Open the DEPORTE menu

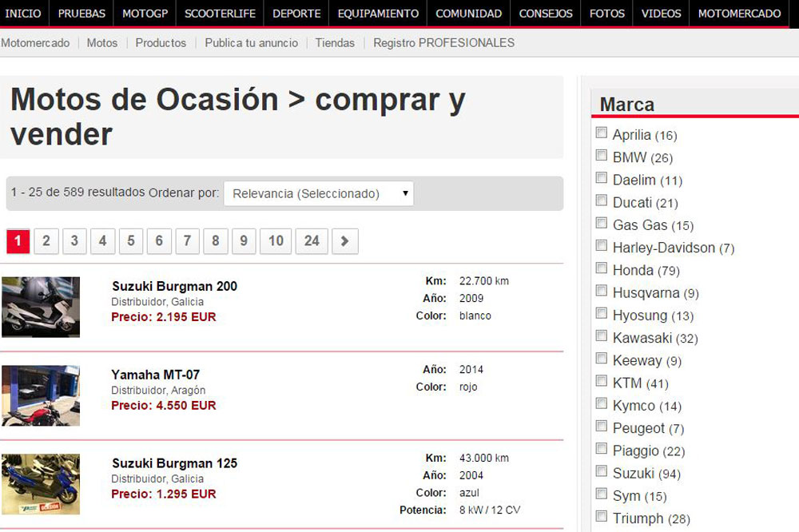[x=296, y=14]
